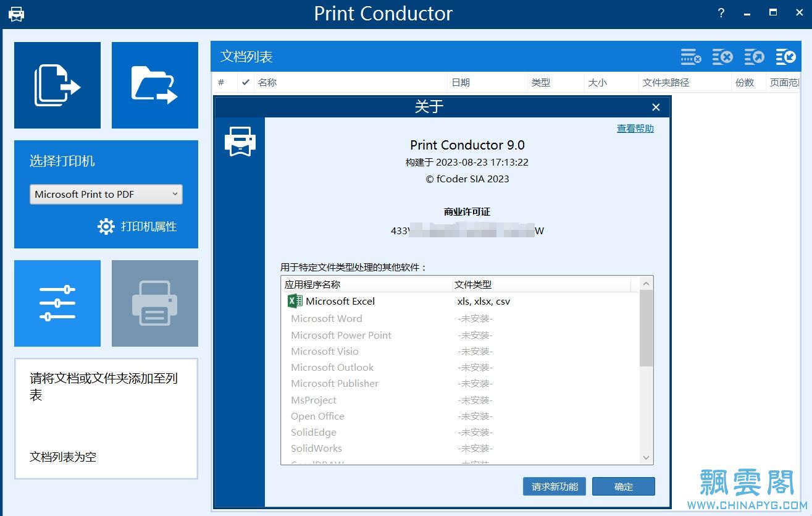Open help via the question mark icon
The height and width of the screenshot is (516, 812).
point(721,13)
